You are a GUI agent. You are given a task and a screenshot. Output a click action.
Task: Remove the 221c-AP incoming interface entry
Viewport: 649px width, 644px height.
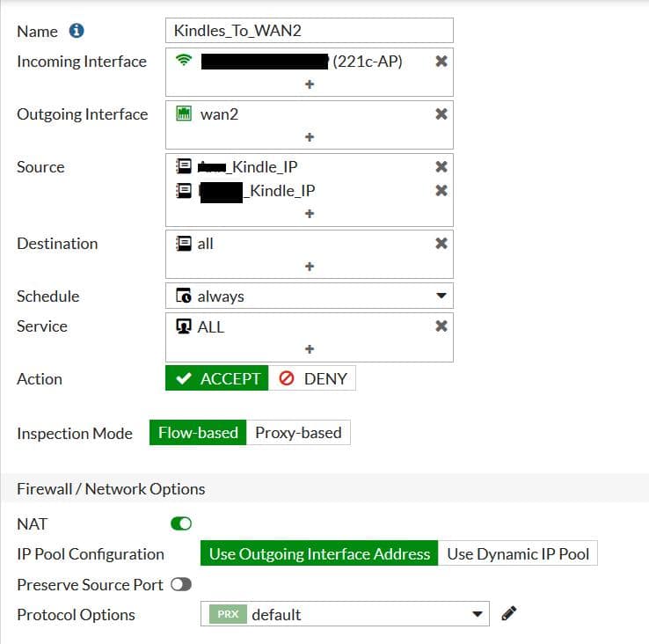(441, 62)
